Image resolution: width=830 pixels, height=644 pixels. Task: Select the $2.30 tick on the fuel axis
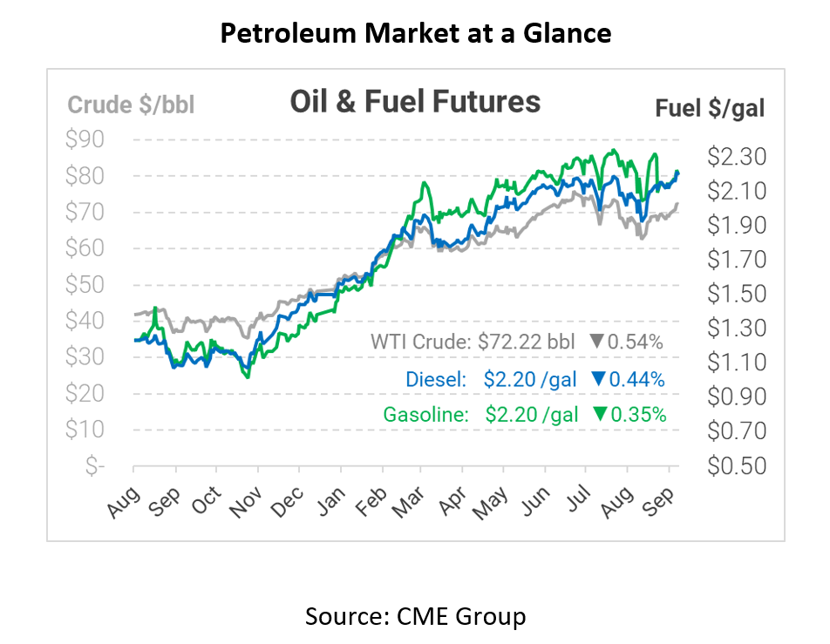pos(735,157)
